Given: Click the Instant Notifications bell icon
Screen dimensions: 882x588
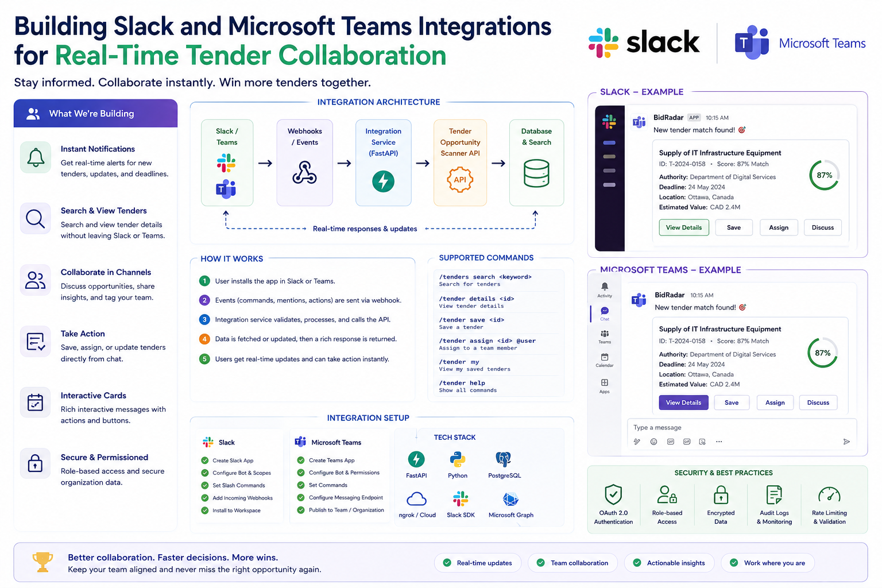Looking at the screenshot, I should pyautogui.click(x=36, y=157).
